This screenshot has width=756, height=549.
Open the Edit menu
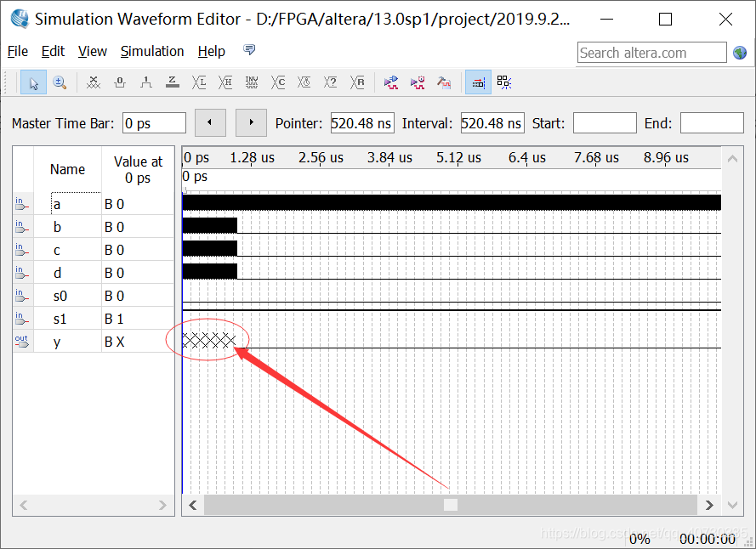[53, 52]
